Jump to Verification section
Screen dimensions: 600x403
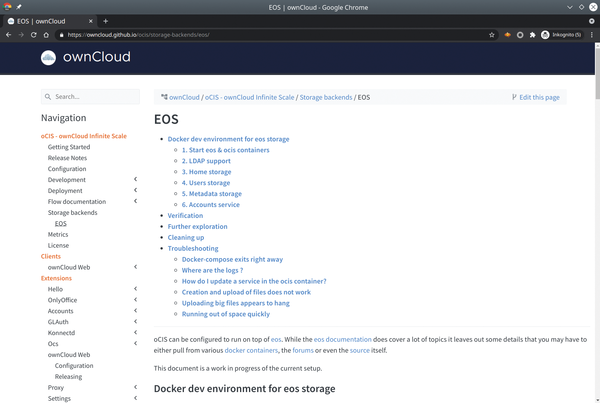point(185,215)
